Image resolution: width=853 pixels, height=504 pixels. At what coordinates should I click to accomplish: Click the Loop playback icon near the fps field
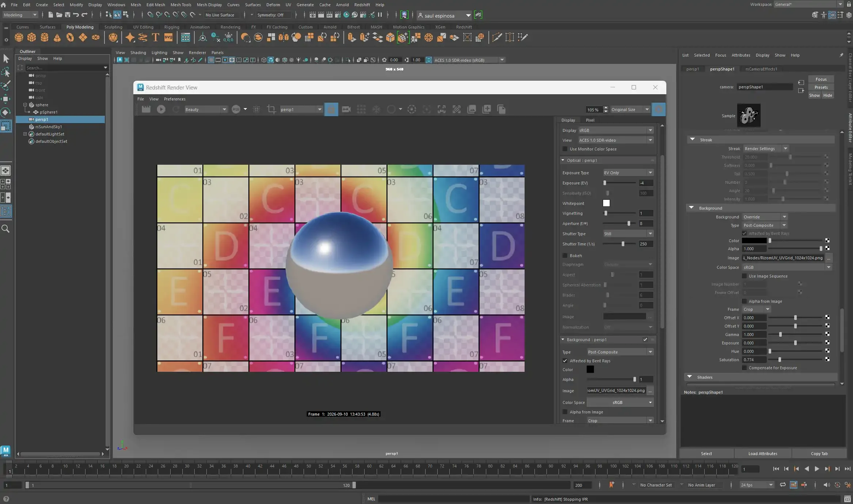(x=782, y=485)
